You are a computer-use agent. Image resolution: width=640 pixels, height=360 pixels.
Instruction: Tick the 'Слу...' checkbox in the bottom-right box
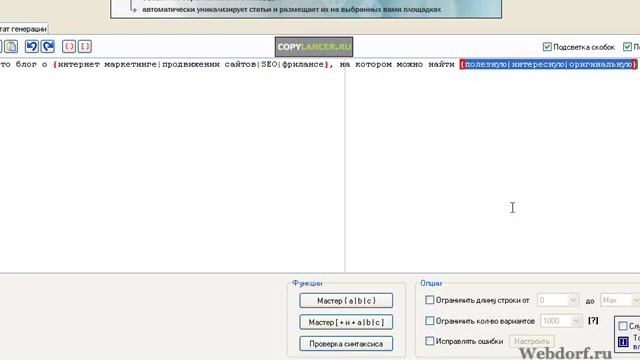point(623,326)
